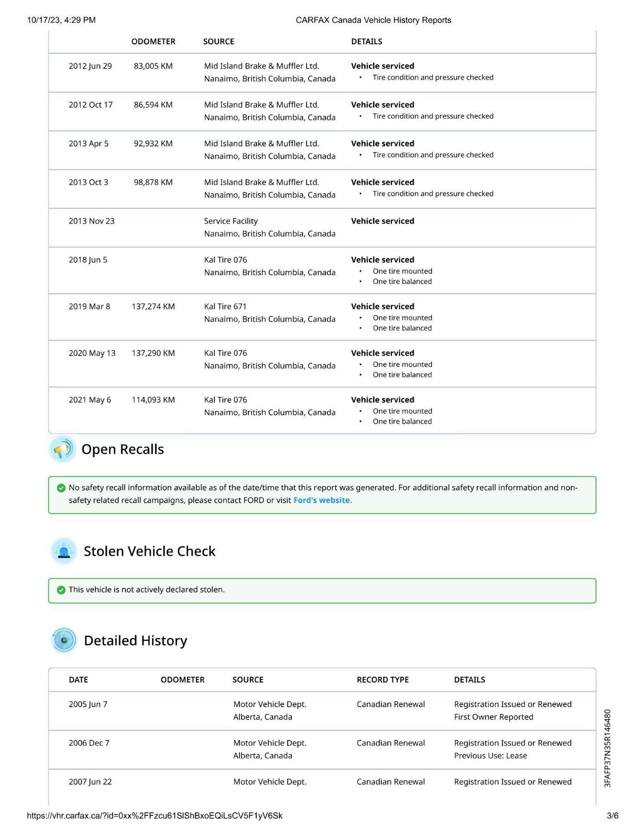The height and width of the screenshot is (834, 644).
Task: Click the Stolen Vehicle Check siren icon
Action: [64, 551]
